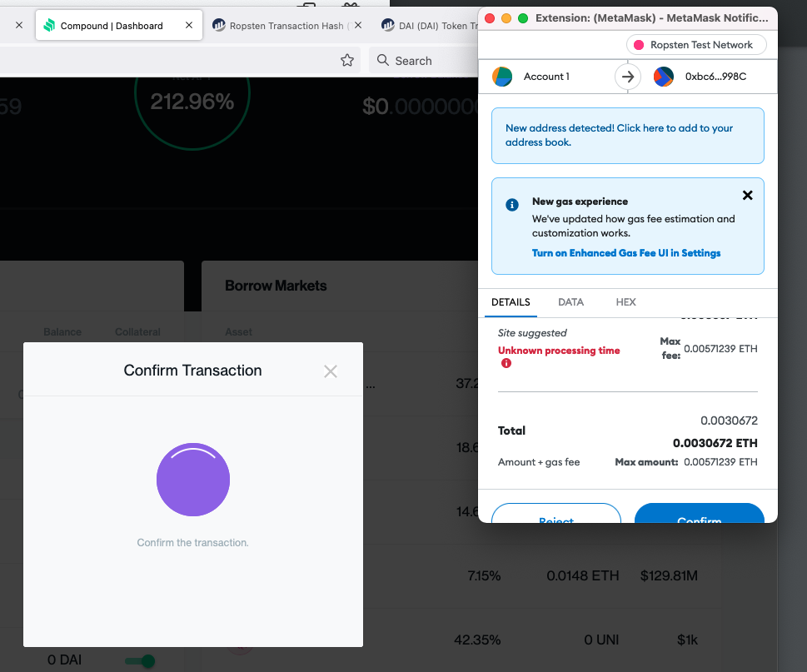Select the DATA tab in MetaMask
Viewport: 807px width, 672px height.
click(570, 302)
